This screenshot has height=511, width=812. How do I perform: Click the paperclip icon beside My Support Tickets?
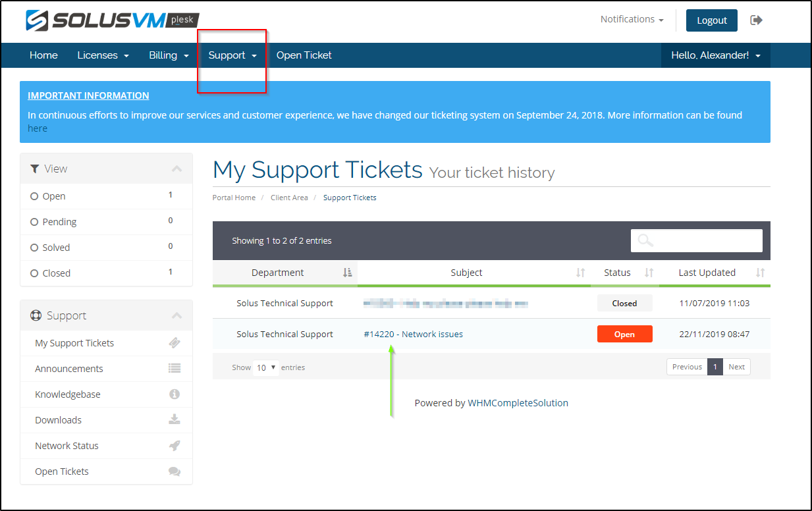[x=175, y=342]
